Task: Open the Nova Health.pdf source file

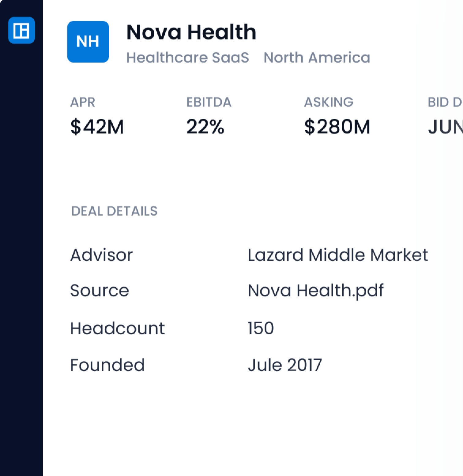Action: (315, 291)
